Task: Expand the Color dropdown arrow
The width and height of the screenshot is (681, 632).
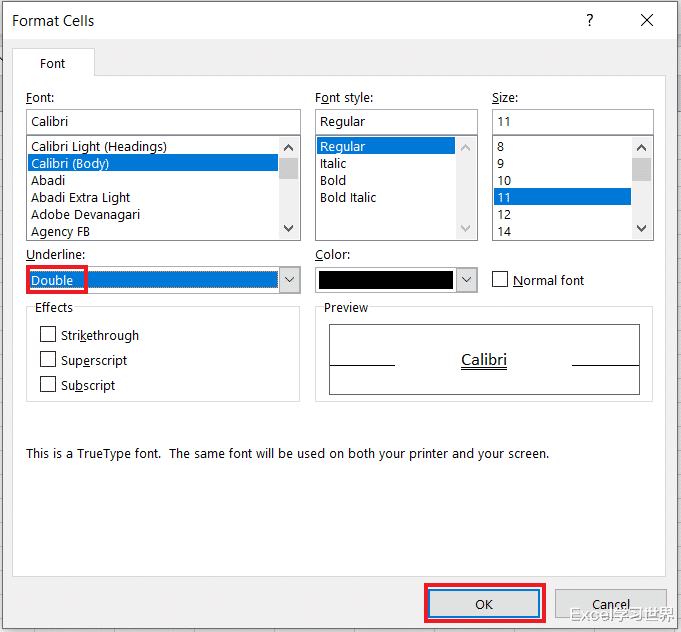Action: click(x=467, y=281)
